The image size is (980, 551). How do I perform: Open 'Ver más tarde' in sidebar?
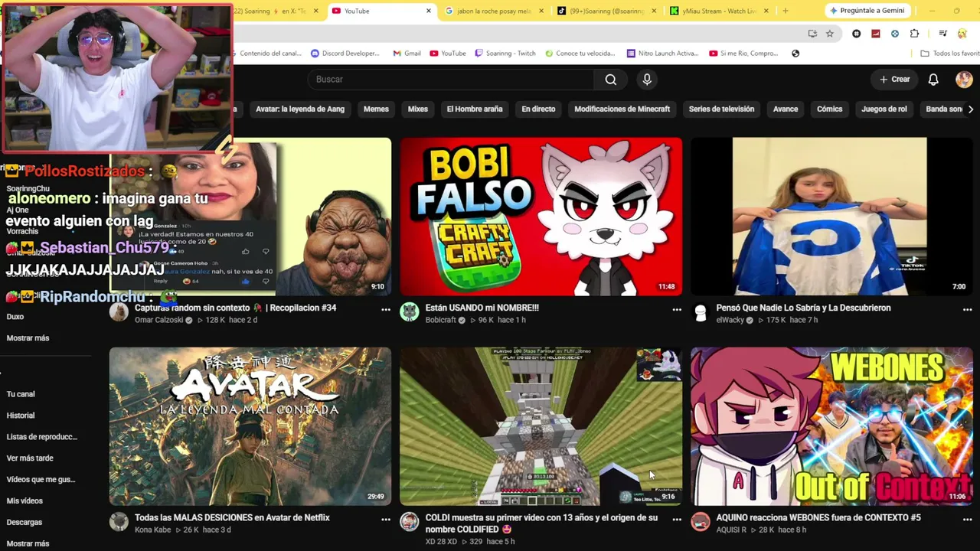click(x=30, y=458)
